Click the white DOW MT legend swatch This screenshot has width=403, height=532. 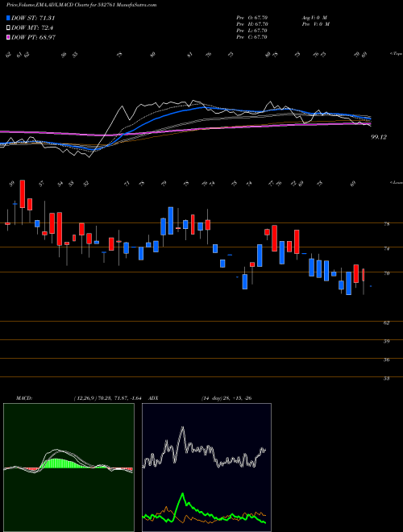(x=9, y=28)
